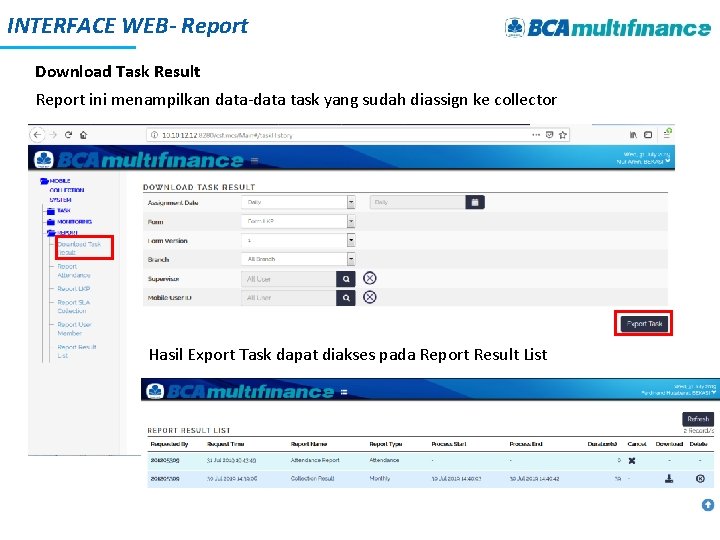Open the browser library icon

[633, 135]
